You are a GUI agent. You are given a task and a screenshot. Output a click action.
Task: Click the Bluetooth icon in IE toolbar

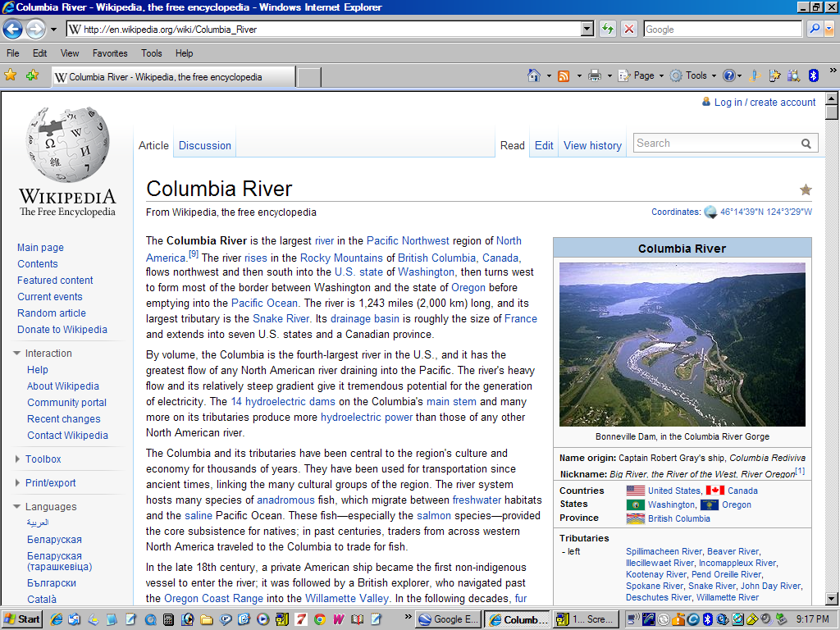pyautogui.click(x=813, y=76)
